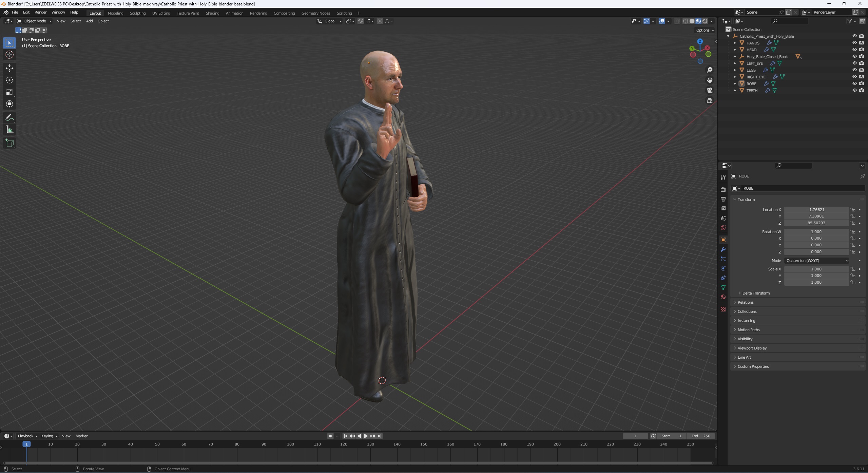Select the Add Cube tool

(9, 143)
